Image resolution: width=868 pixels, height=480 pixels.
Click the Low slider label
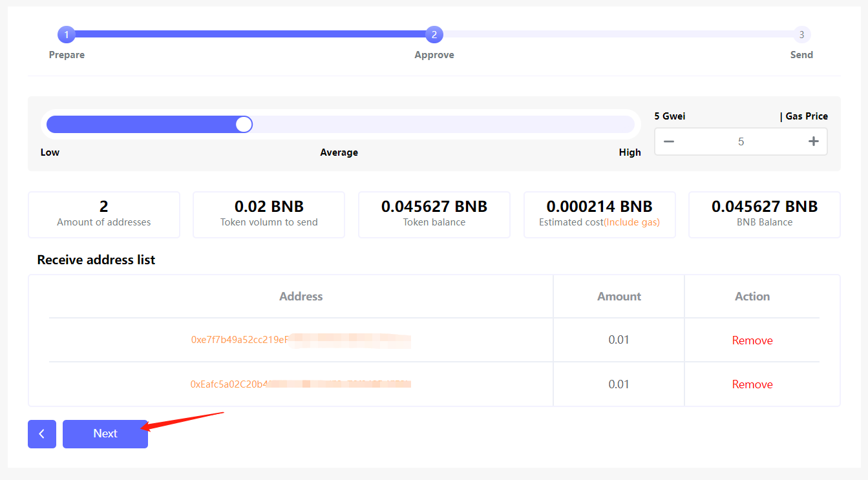(50, 152)
